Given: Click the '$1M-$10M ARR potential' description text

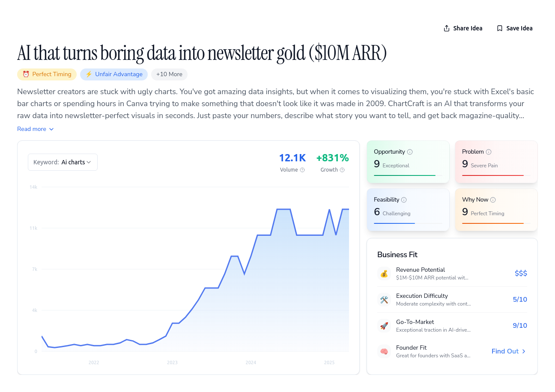Looking at the screenshot, I should tap(432, 278).
